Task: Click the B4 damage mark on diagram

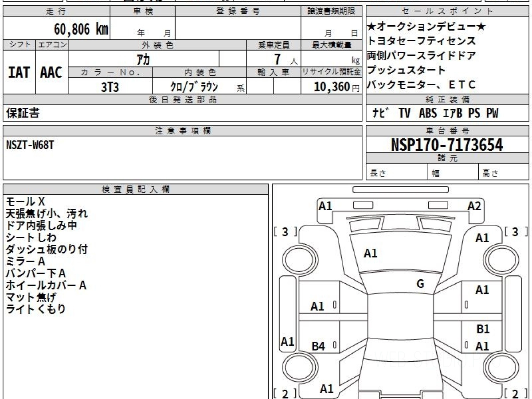Action: [x=318, y=346]
